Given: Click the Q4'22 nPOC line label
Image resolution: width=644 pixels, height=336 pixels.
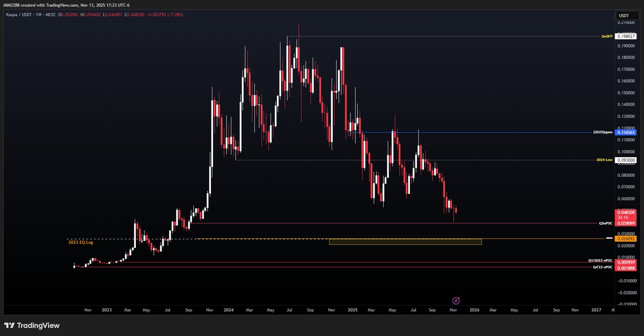Looking at the screenshot, I should point(603,267).
